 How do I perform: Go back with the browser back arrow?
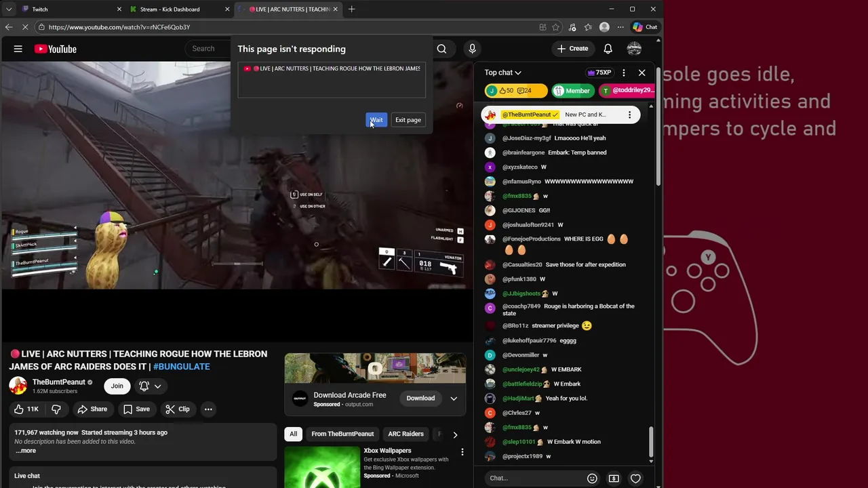click(x=9, y=27)
